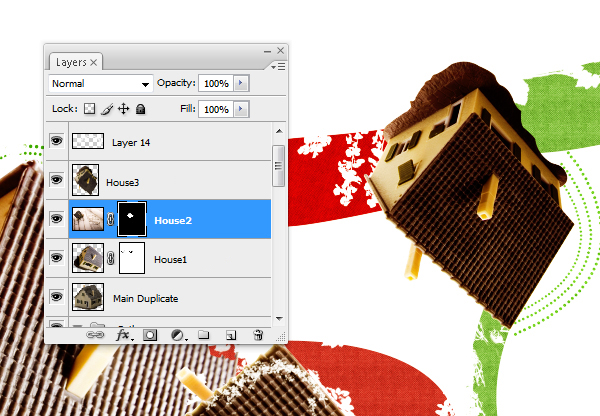Open the Normal blend mode dropdown
Image resolution: width=600 pixels, height=416 pixels.
[x=101, y=83]
